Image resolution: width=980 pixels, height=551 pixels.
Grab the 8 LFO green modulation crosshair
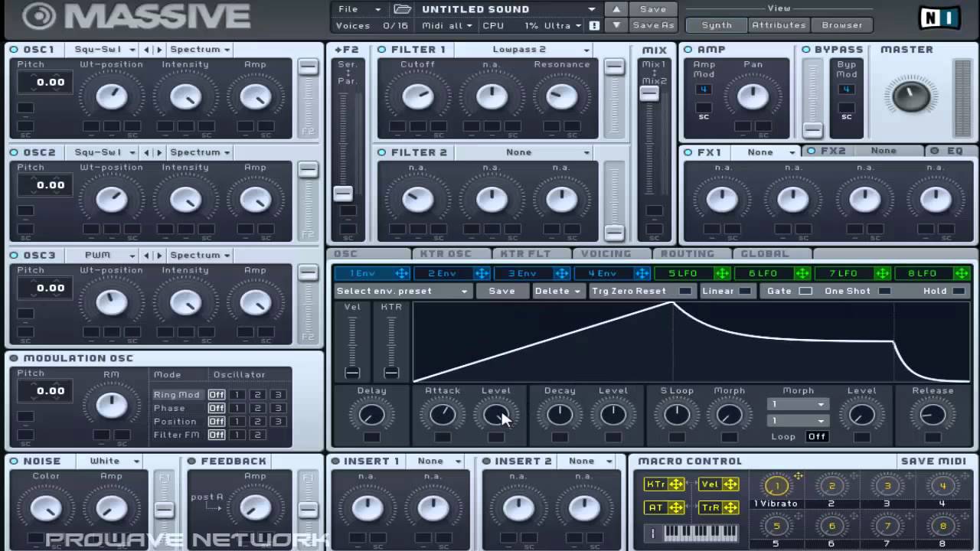click(x=962, y=273)
